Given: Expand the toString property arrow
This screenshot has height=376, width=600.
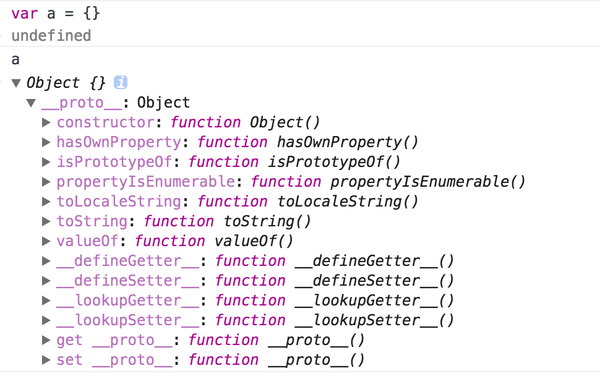Looking at the screenshot, I should point(46,221).
